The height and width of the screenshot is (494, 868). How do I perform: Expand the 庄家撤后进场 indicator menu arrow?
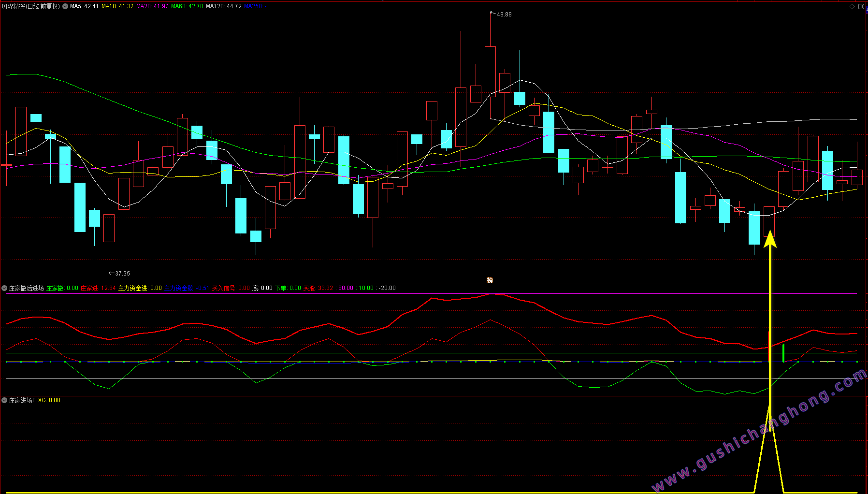pyautogui.click(x=4, y=288)
